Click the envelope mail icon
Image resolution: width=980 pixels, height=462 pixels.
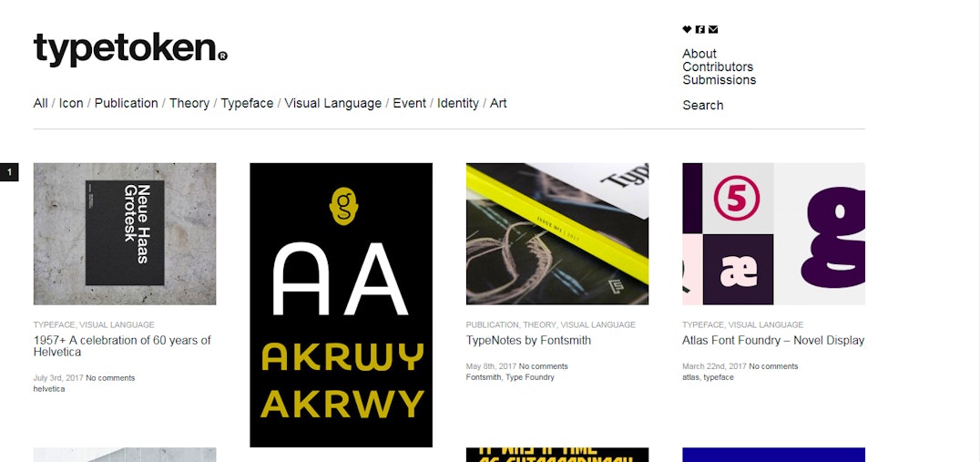(713, 29)
